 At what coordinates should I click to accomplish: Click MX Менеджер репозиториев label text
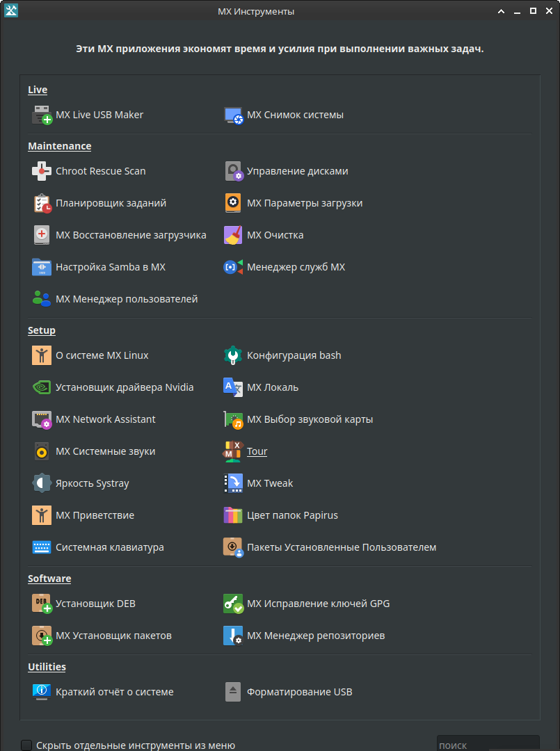(316, 636)
